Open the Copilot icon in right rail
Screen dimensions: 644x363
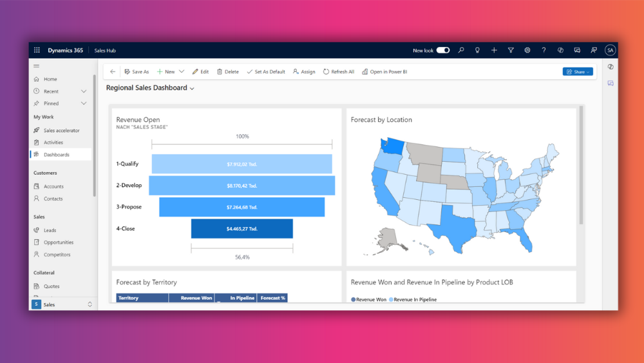pyautogui.click(x=611, y=66)
